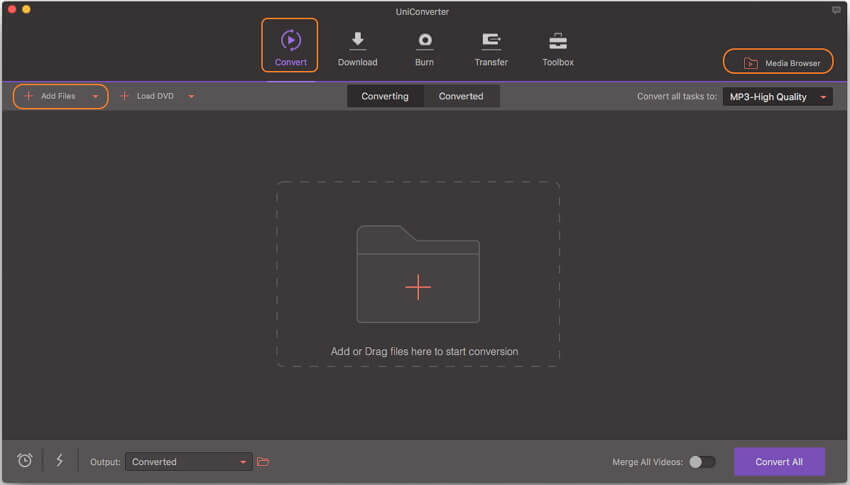
Task: Open the Toolbox section
Action: coord(558,49)
